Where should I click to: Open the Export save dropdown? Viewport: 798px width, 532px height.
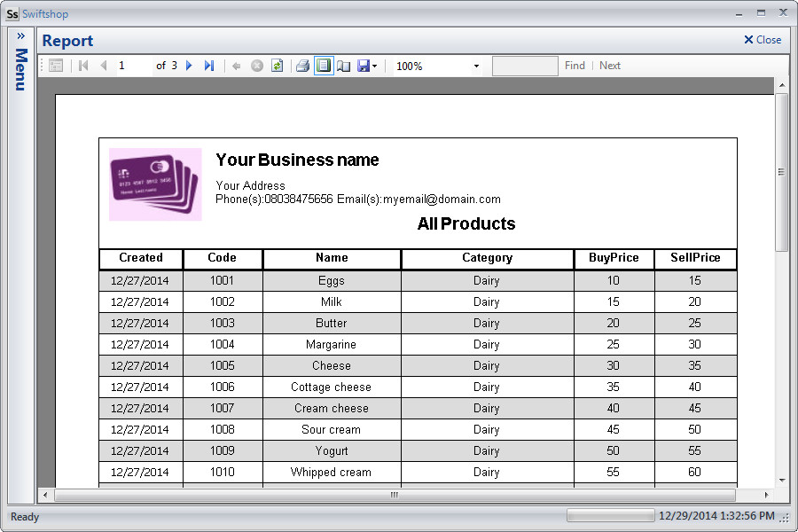[368, 66]
